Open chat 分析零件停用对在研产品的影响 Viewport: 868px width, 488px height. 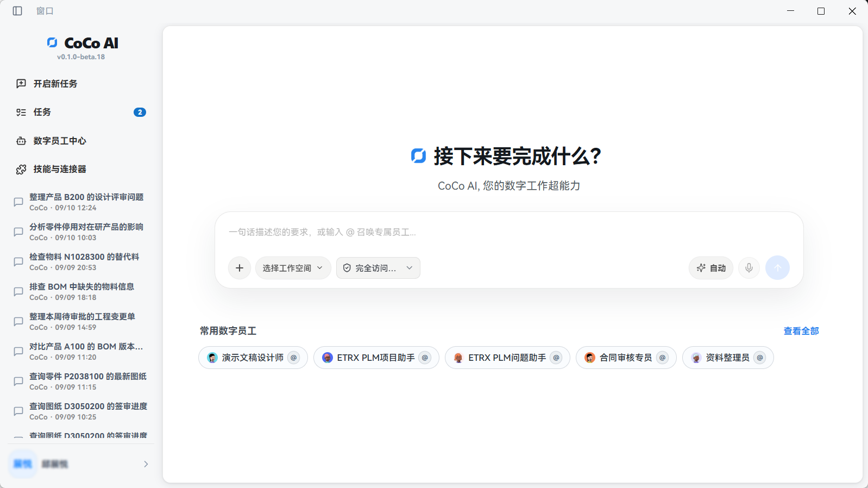pos(81,232)
